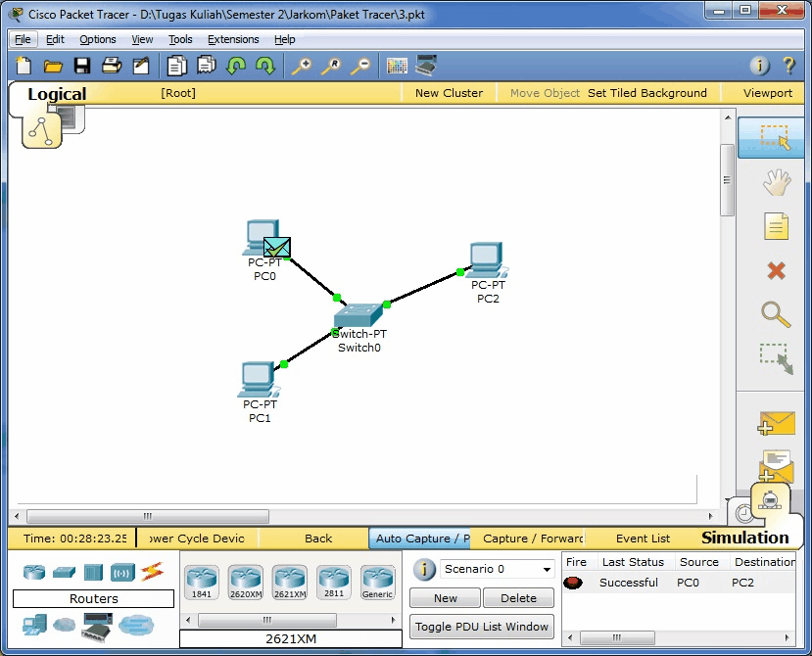Image resolution: width=812 pixels, height=656 pixels.
Task: Click the New scenario button
Action: (446, 598)
